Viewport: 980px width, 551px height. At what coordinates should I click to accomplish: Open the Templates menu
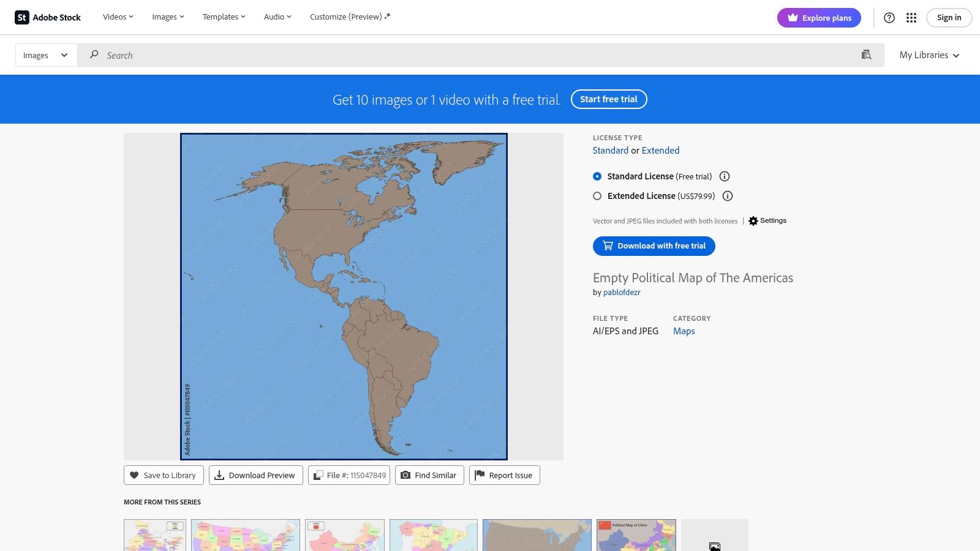[224, 17]
